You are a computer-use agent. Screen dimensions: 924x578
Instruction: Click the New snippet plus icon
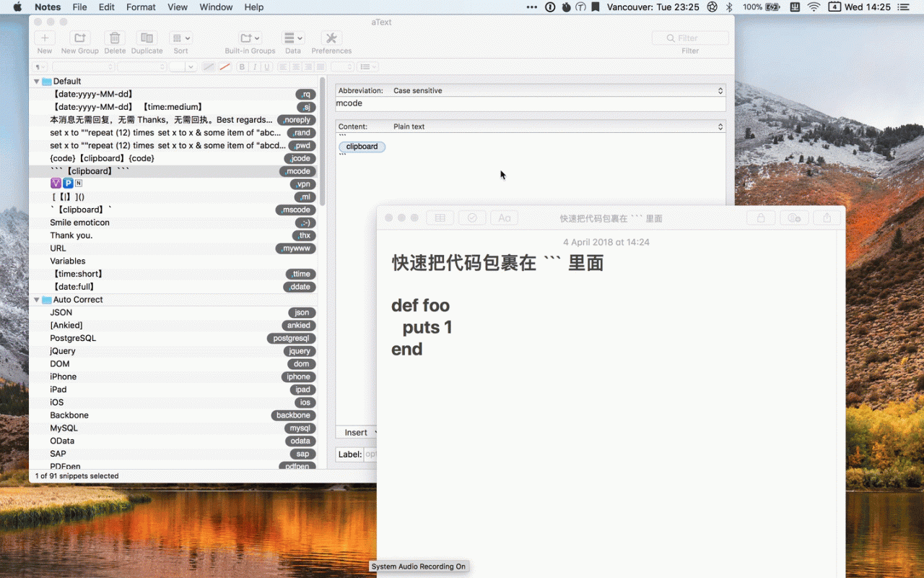click(x=45, y=38)
